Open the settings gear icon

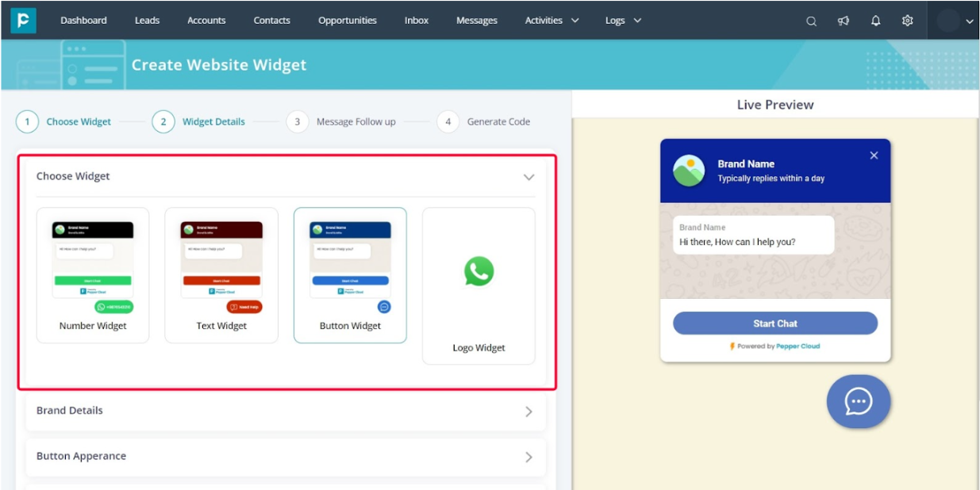point(905,21)
